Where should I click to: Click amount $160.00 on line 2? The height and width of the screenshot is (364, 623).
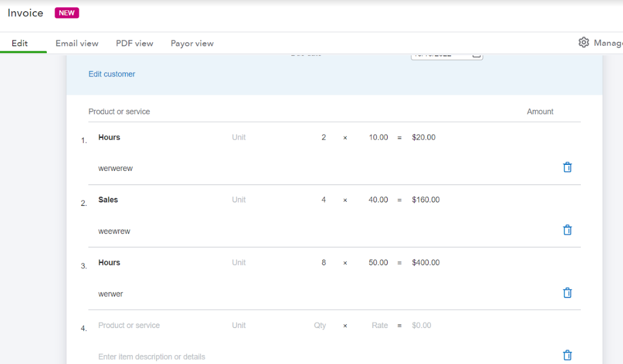click(x=425, y=200)
